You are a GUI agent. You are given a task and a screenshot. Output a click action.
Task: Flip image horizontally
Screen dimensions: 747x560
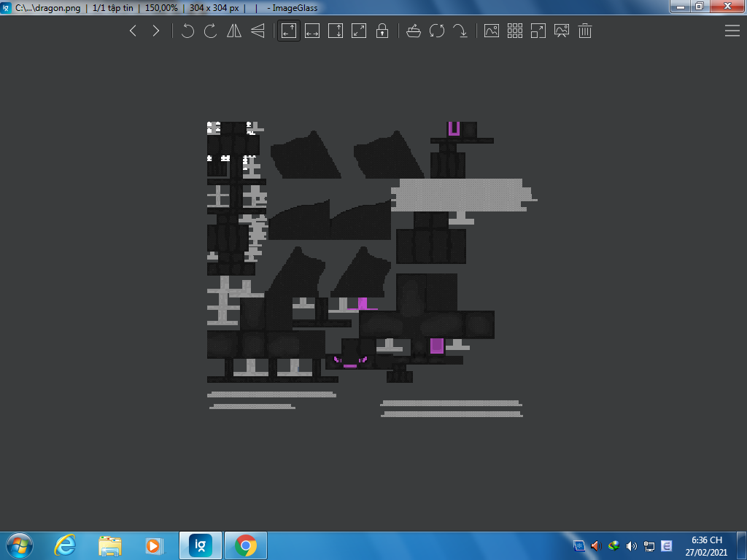coord(234,31)
